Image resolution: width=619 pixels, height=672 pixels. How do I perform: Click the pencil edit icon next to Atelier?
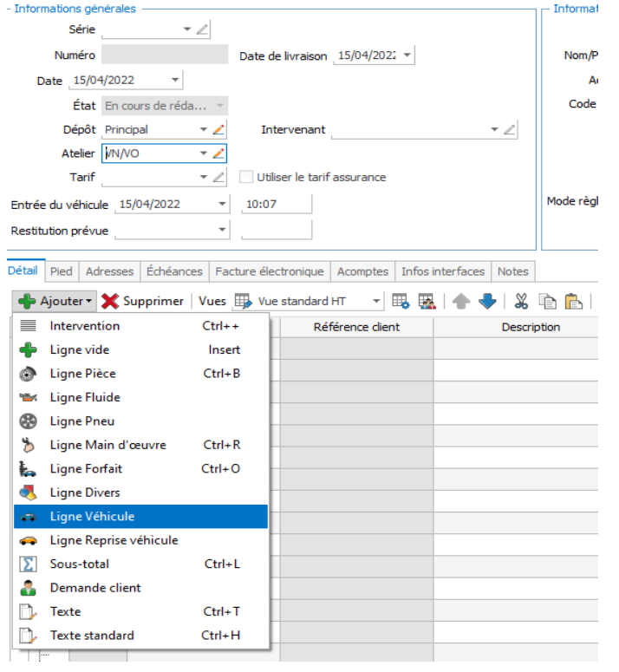tap(218, 153)
